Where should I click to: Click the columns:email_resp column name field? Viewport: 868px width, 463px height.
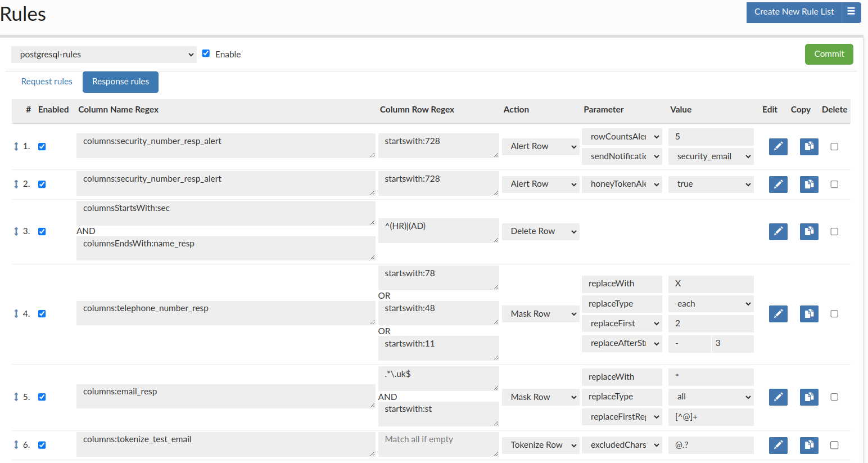pos(225,396)
